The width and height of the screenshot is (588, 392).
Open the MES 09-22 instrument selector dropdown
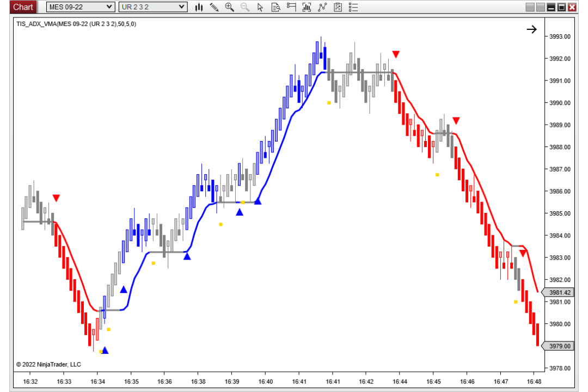point(80,7)
